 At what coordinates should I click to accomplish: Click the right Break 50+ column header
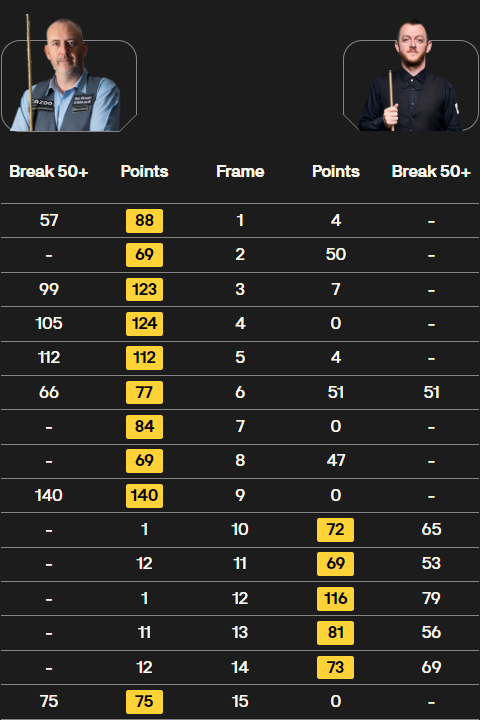431,171
